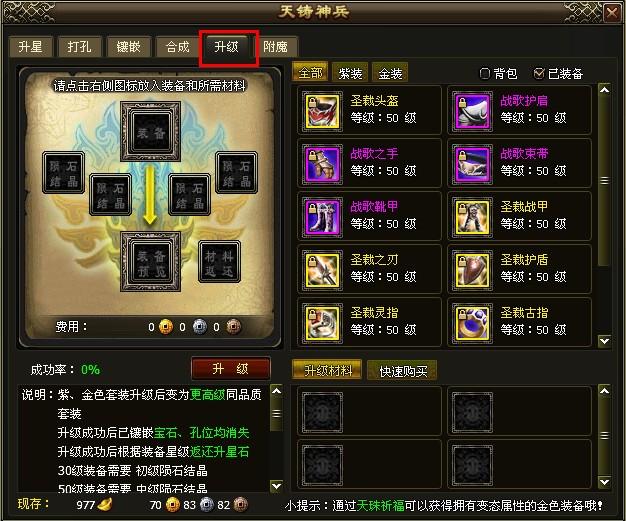Click equipment list scroll down arrow
The width and height of the screenshot is (626, 521).
click(604, 341)
